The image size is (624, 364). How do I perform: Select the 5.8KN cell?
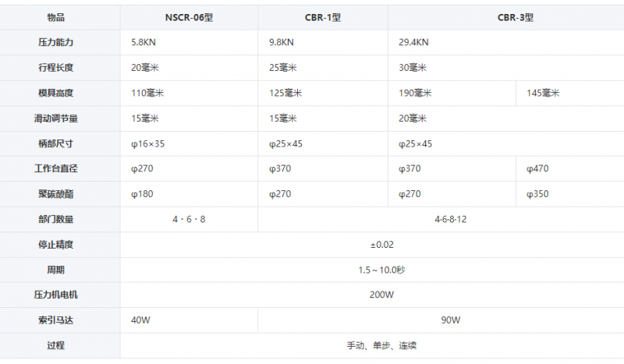click(189, 42)
